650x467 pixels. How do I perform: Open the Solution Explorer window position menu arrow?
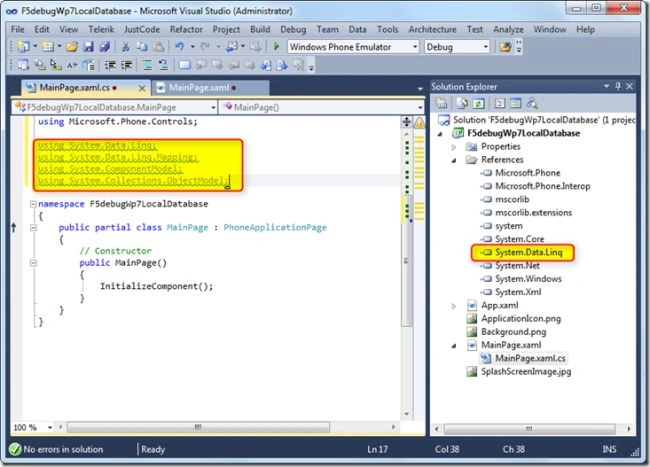point(606,86)
